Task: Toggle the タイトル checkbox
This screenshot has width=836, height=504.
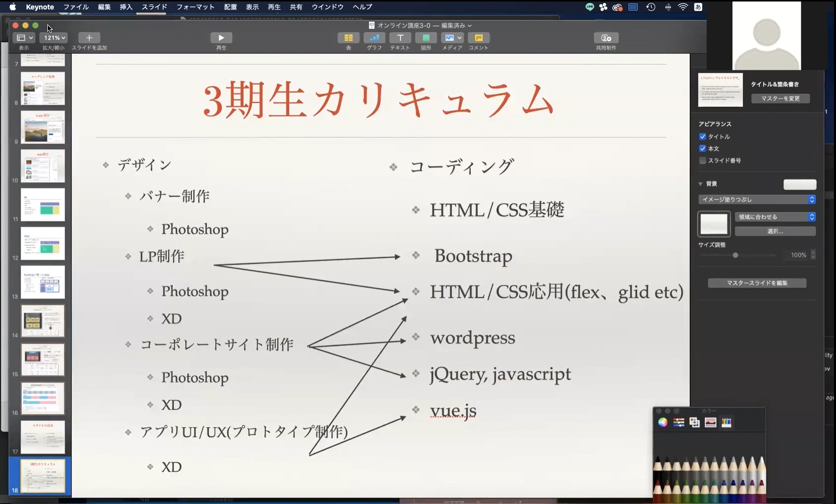Action: [x=702, y=137]
